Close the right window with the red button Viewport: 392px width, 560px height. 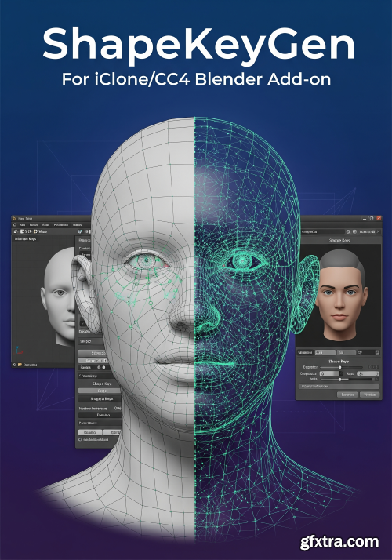coord(379,219)
